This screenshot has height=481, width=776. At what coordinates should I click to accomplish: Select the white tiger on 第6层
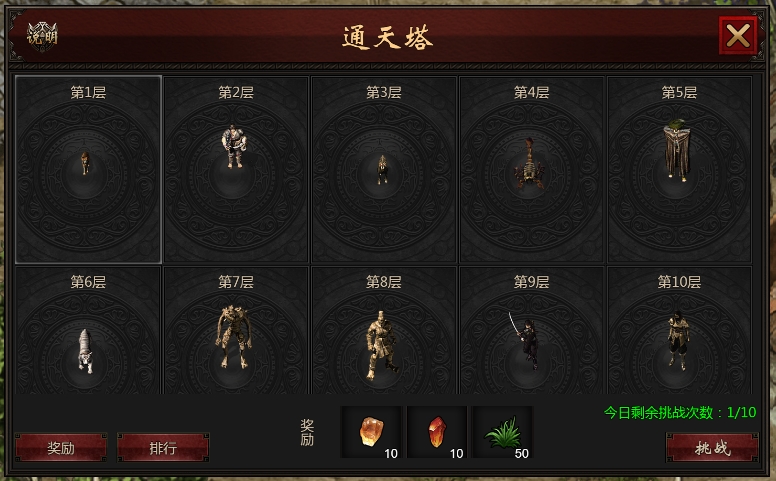point(85,350)
